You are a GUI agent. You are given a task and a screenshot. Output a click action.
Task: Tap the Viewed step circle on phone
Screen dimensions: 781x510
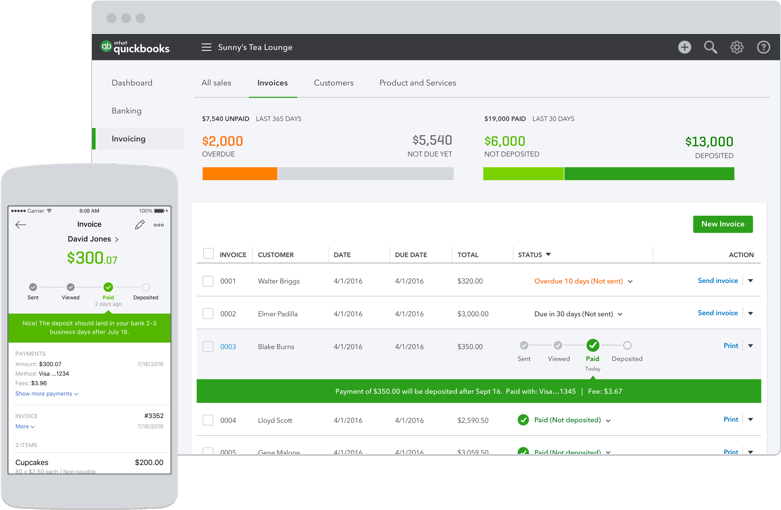71,287
